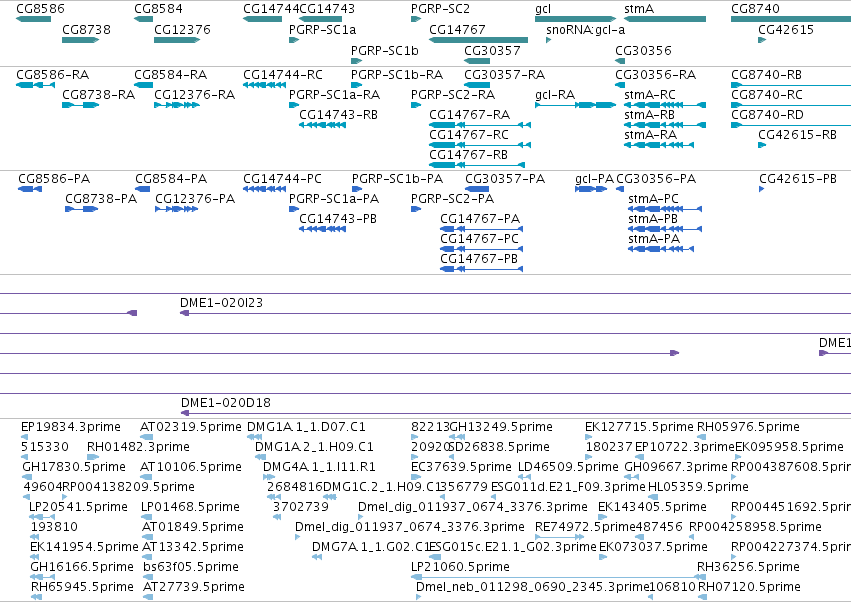Select the CG12376-RA transcript
The width and height of the screenshot is (851, 602).
[x=177, y=105]
